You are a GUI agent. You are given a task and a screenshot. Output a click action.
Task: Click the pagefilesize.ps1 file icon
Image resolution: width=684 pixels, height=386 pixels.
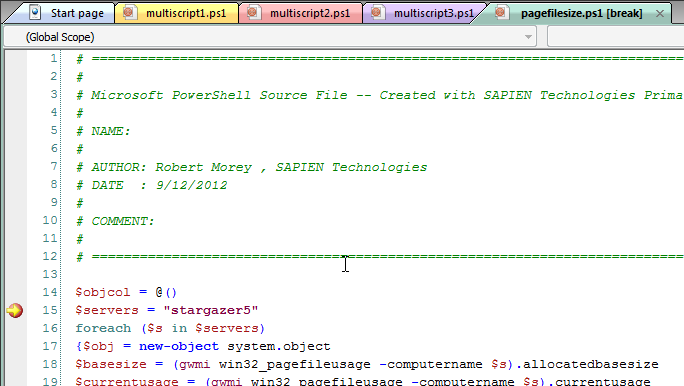click(501, 13)
